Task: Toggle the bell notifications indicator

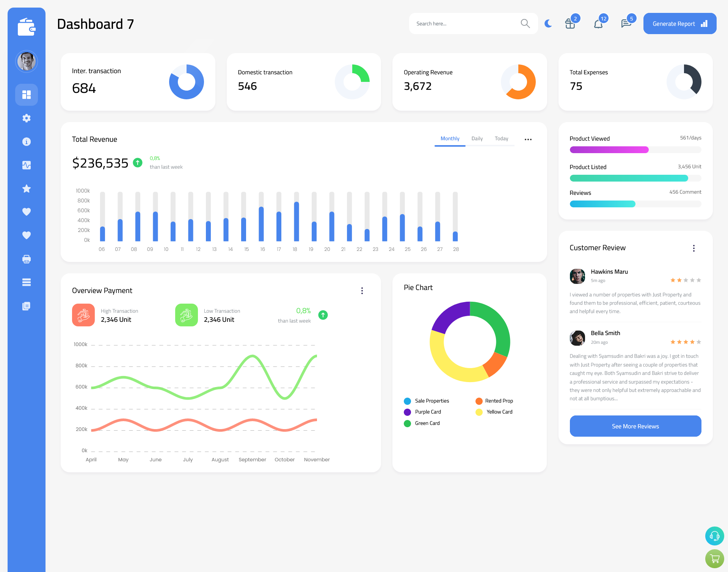Action: pyautogui.click(x=598, y=24)
